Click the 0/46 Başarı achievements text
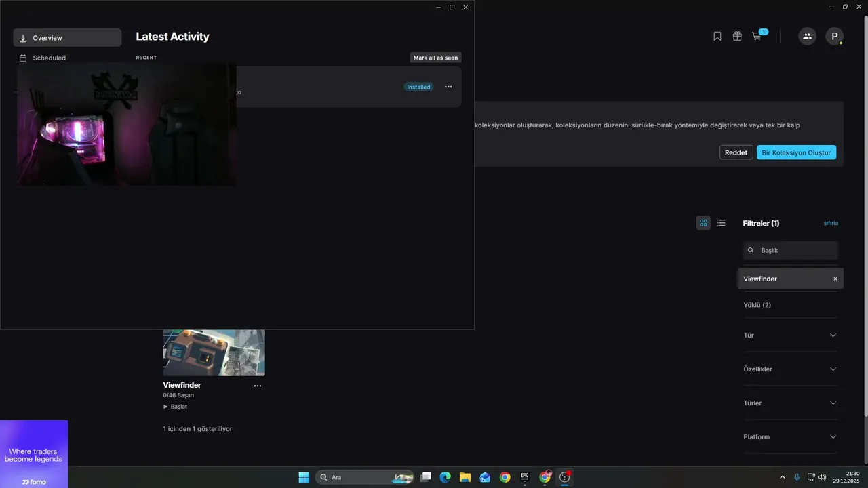 tap(178, 395)
